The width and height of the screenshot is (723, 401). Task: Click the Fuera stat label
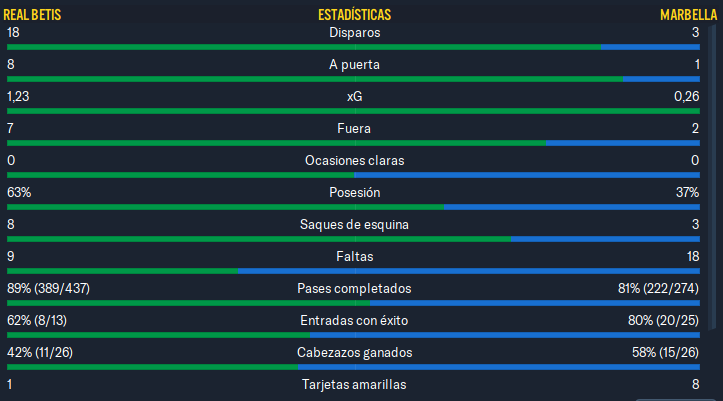[x=354, y=129]
